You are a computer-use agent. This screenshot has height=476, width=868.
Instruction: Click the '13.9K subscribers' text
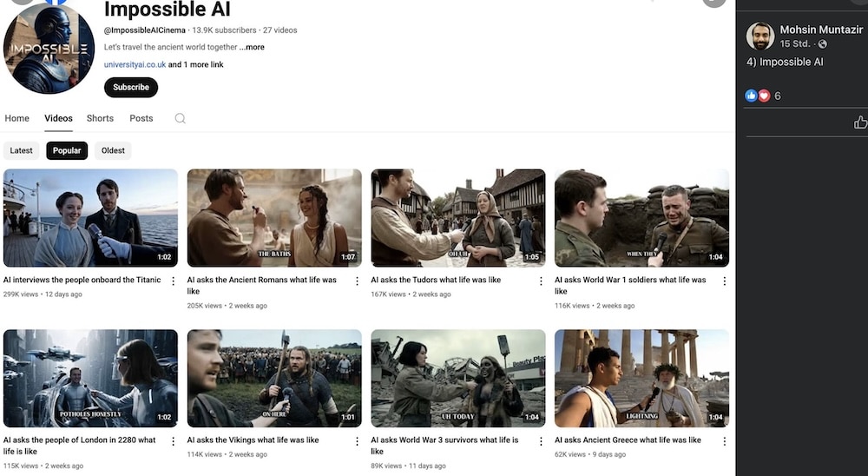(224, 30)
